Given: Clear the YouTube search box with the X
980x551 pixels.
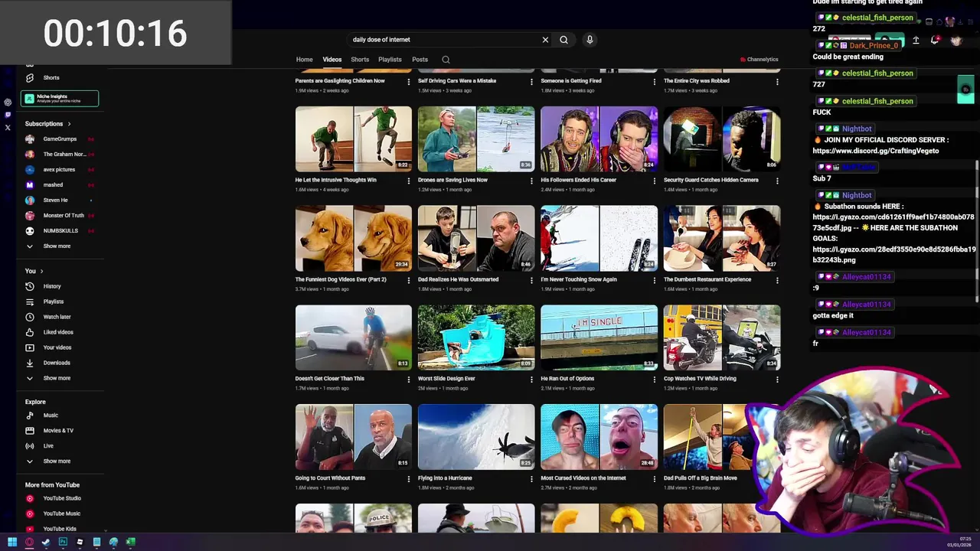Looking at the screenshot, I should pyautogui.click(x=545, y=40).
